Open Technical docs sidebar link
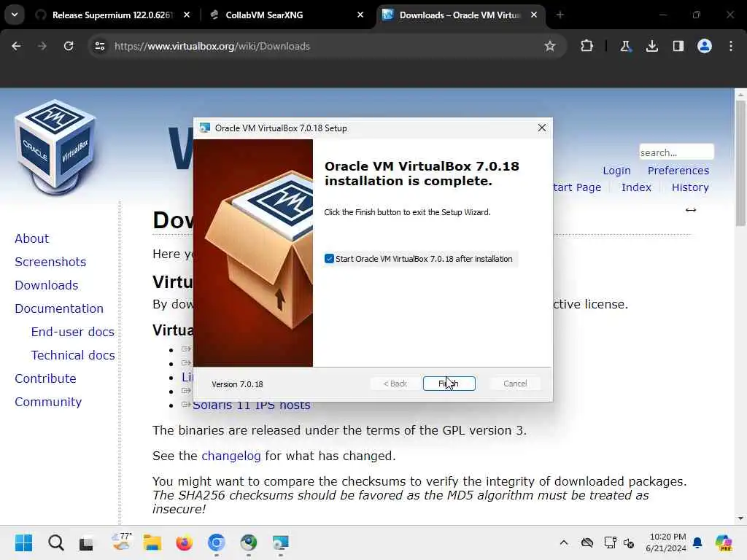The image size is (747, 560). (x=73, y=355)
